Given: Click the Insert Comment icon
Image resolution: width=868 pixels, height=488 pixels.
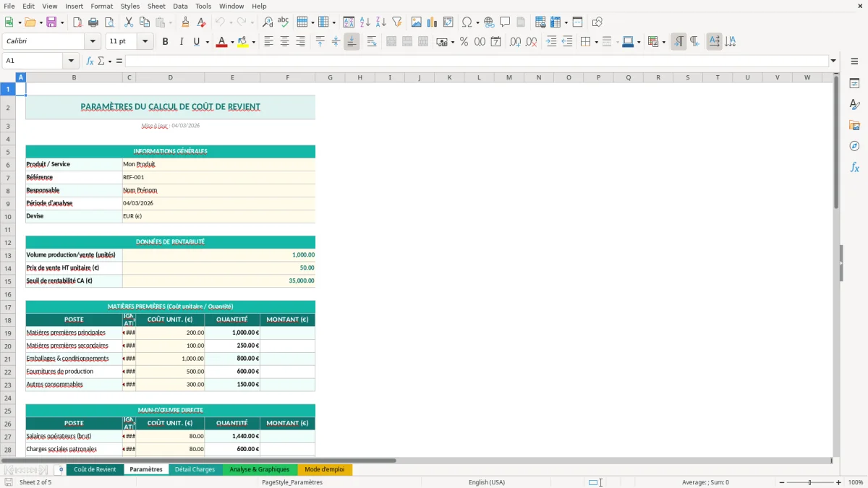Looking at the screenshot, I should 505,22.
